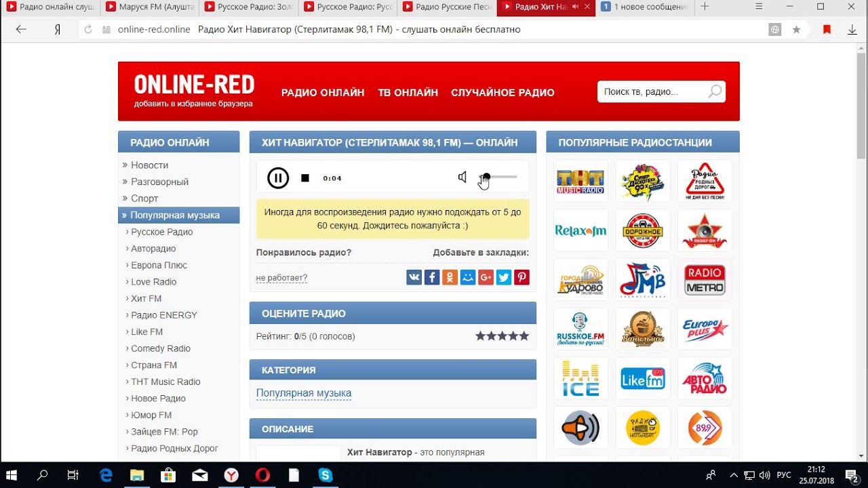This screenshot has width=868, height=488.
Task: Open orange megaphone station logo
Action: coord(580,427)
